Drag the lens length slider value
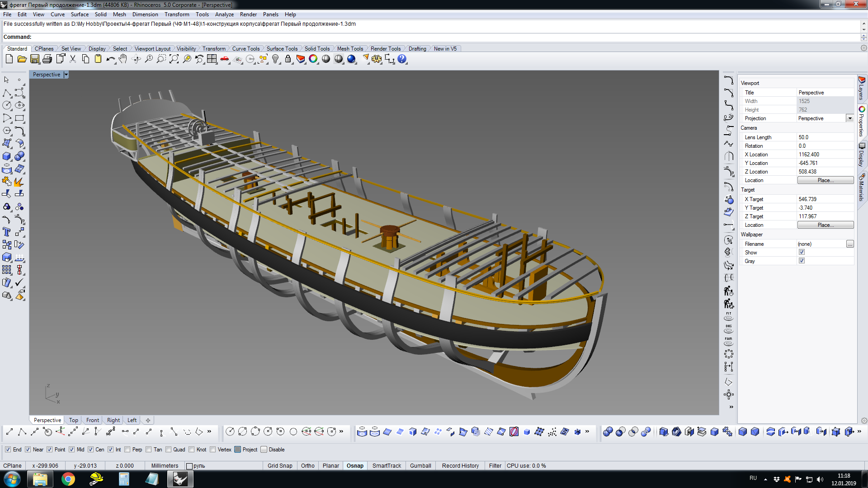The width and height of the screenshot is (868, 488). click(x=826, y=137)
